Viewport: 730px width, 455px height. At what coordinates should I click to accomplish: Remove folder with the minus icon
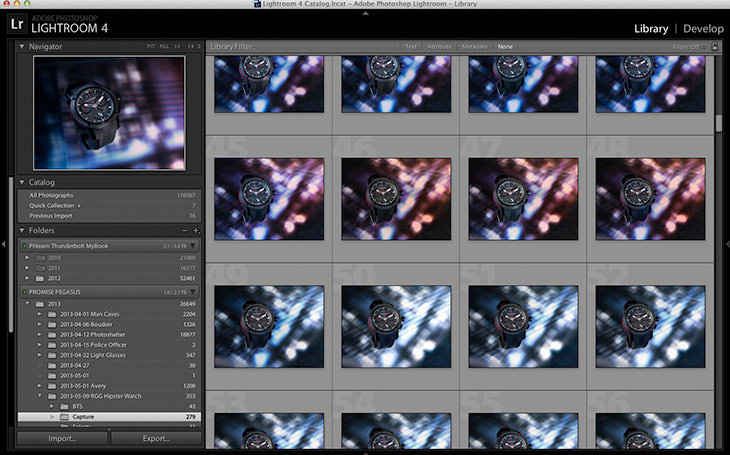[x=184, y=231]
